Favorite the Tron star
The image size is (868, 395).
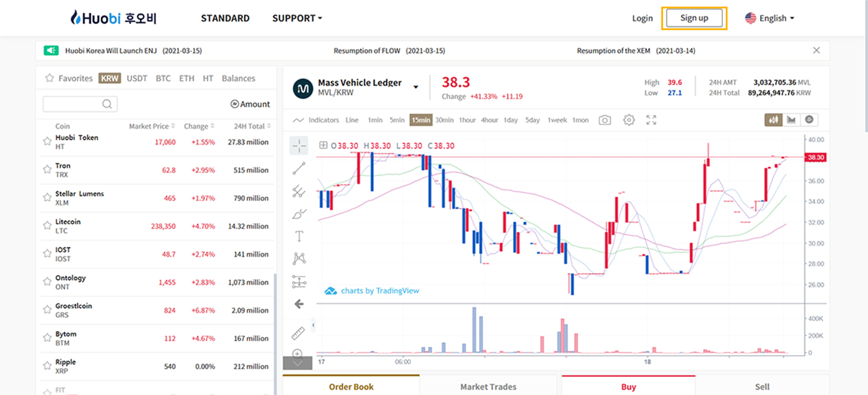pos(47,170)
